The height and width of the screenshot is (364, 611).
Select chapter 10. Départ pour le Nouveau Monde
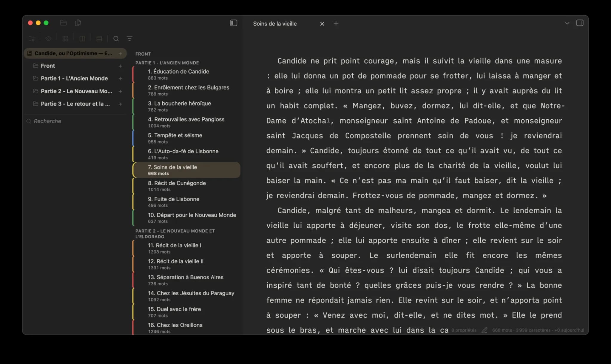point(186,218)
